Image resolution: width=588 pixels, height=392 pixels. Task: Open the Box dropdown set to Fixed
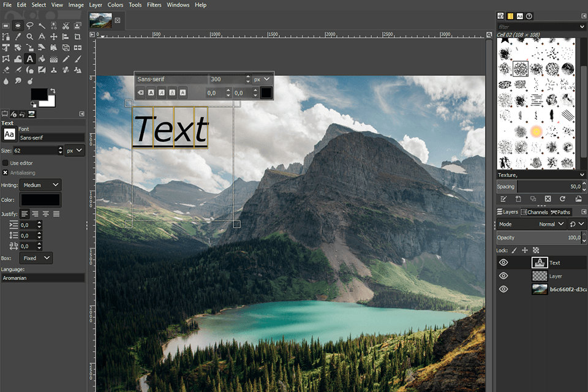[x=36, y=258]
